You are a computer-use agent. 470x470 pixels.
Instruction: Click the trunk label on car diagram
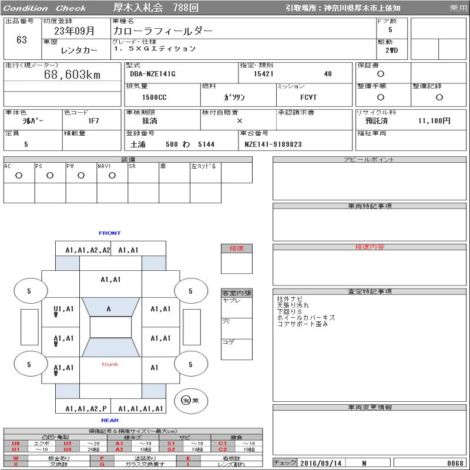point(110,364)
